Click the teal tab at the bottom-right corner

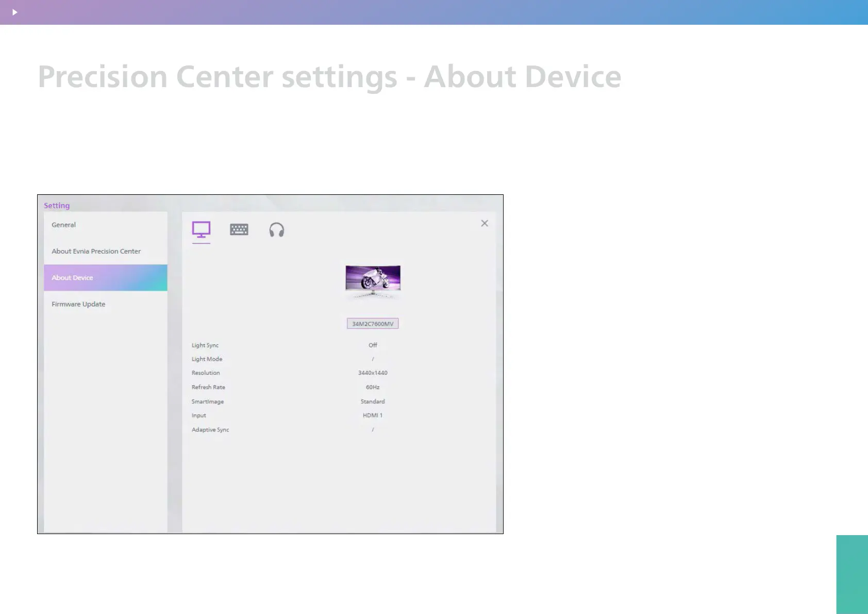pos(852,574)
